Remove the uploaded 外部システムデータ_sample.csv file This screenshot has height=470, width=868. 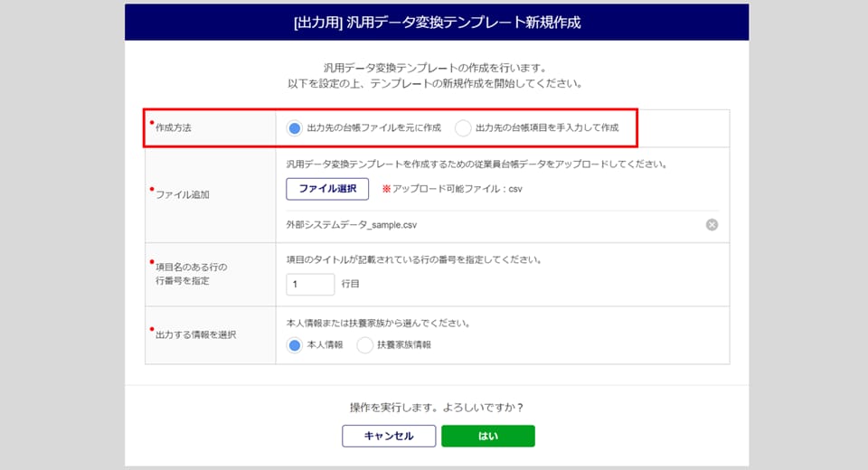(x=712, y=224)
